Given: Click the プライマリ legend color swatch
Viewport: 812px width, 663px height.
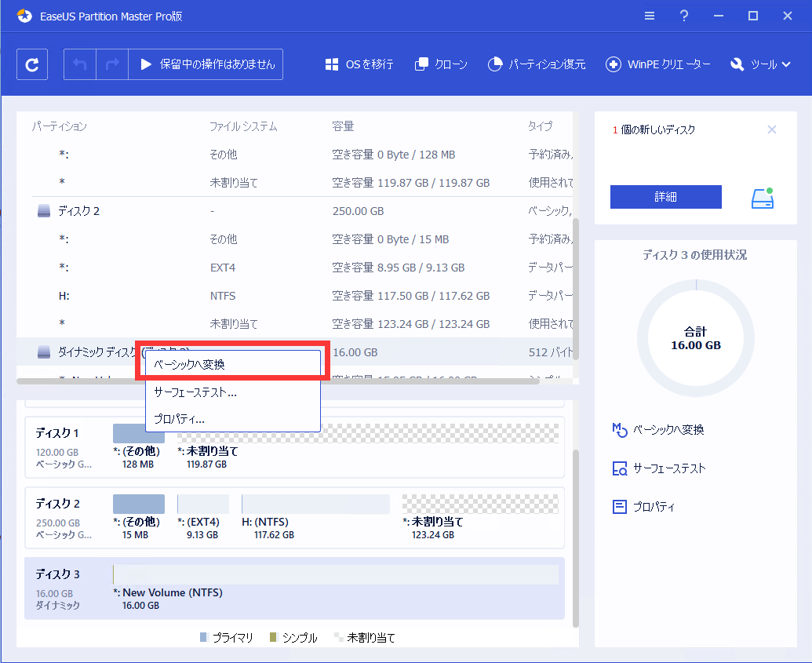Looking at the screenshot, I should (203, 636).
